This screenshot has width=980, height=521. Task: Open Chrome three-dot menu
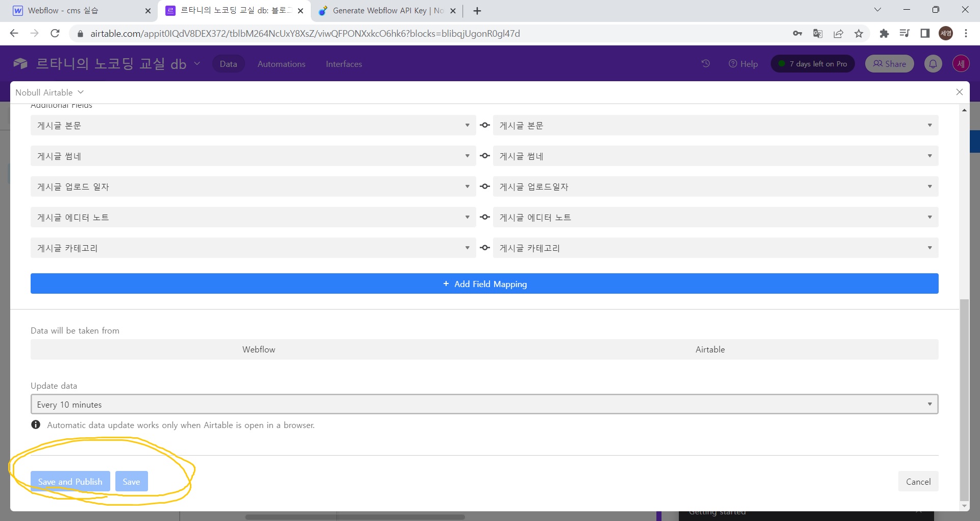point(966,33)
